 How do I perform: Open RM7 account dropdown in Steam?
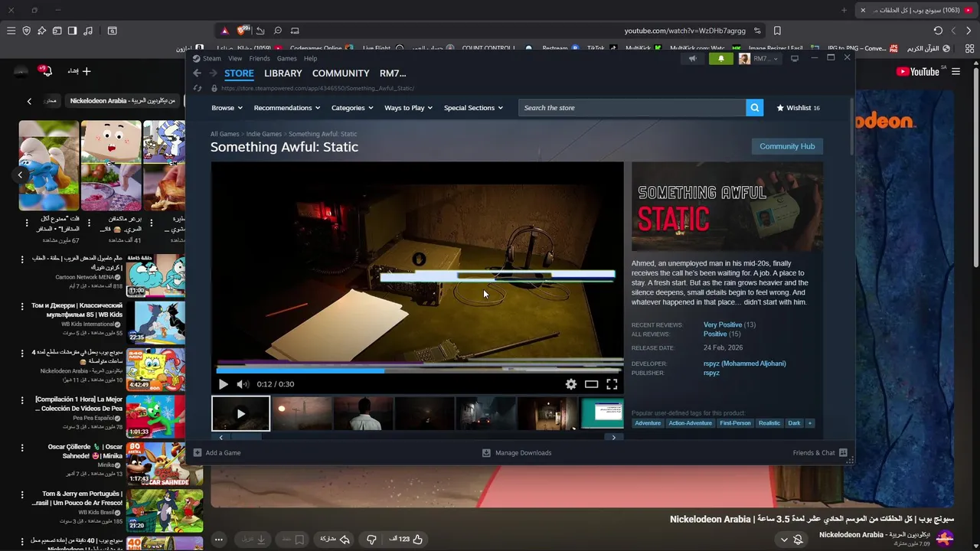759,58
